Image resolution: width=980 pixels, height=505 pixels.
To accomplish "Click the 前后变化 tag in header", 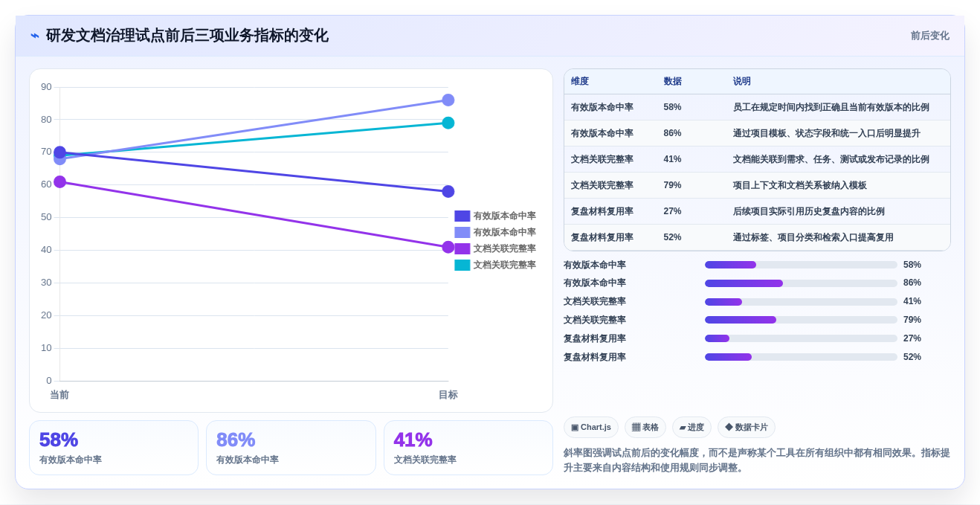I will (x=929, y=36).
